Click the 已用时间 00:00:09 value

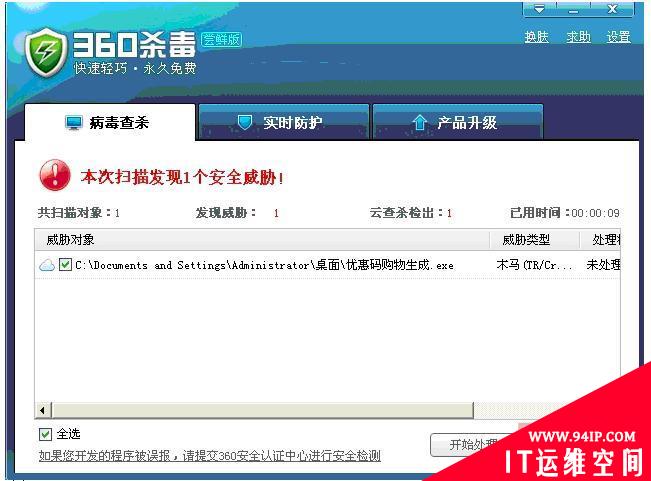click(595, 213)
